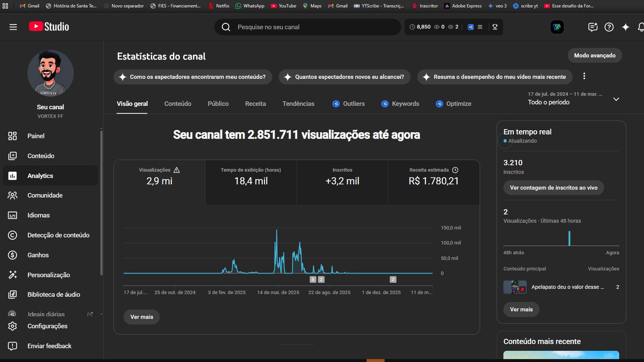The width and height of the screenshot is (644, 362).
Task: Click the clock icon beside Receita estimada
Action: tap(455, 170)
